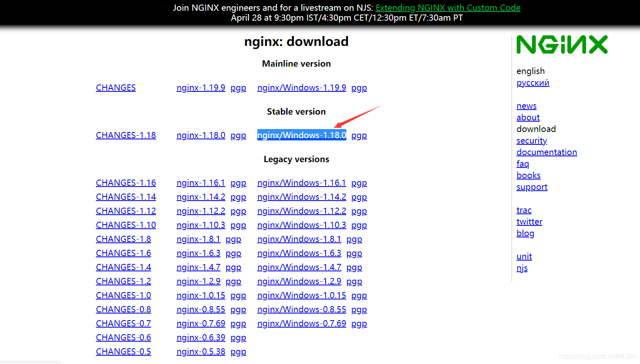Open the unit project link

click(524, 256)
